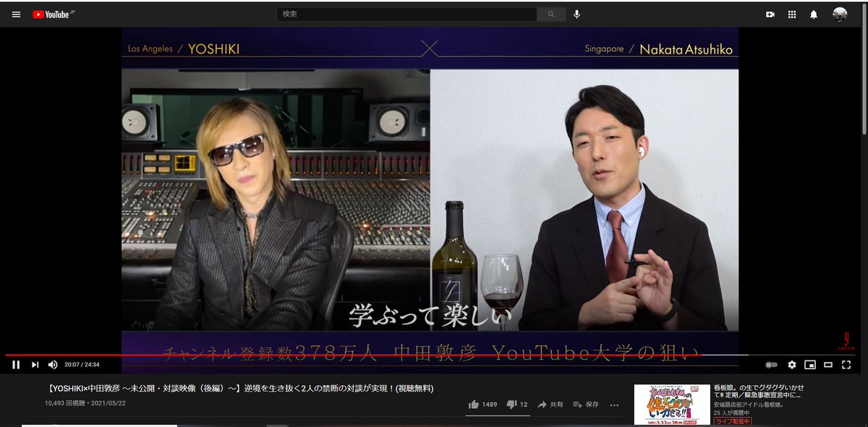
Task: Save the video via 保存
Action: point(586,405)
